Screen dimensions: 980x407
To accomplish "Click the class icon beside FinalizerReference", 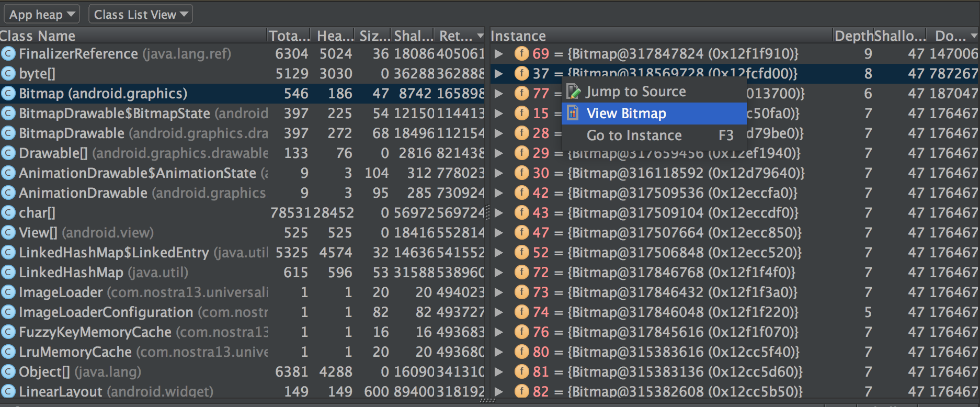I will pyautogui.click(x=8, y=53).
